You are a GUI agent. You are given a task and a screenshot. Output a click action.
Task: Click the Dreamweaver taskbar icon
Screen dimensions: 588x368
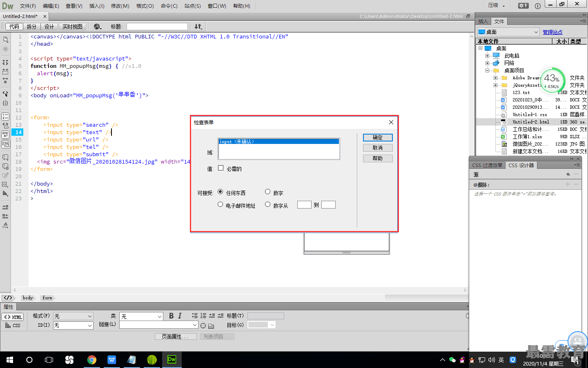(172, 360)
